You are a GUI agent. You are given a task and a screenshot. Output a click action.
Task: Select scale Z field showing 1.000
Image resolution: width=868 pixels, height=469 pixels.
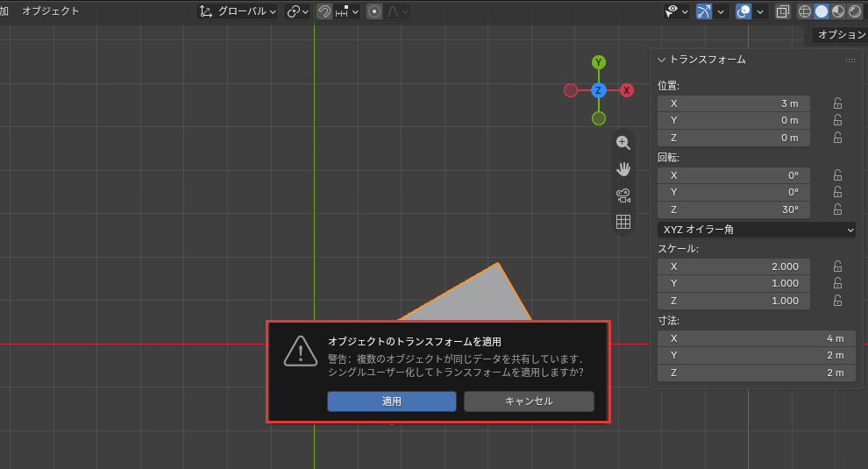(734, 302)
